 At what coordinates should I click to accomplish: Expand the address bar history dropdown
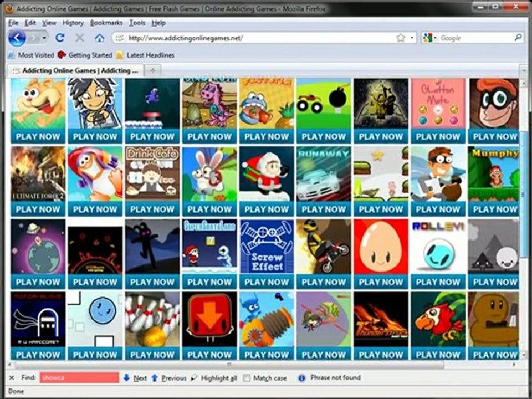(x=412, y=38)
